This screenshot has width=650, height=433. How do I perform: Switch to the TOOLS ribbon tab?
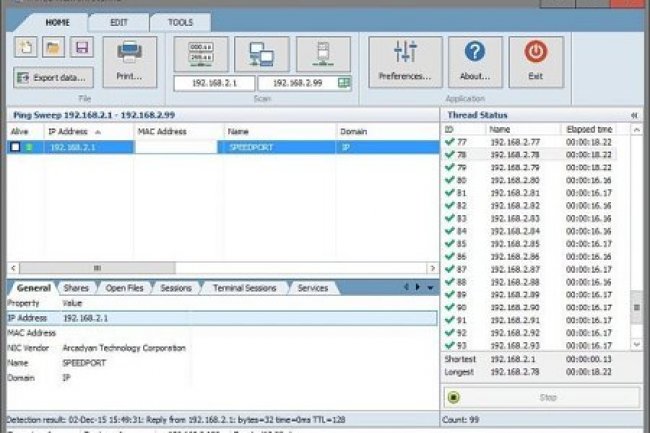point(180,22)
